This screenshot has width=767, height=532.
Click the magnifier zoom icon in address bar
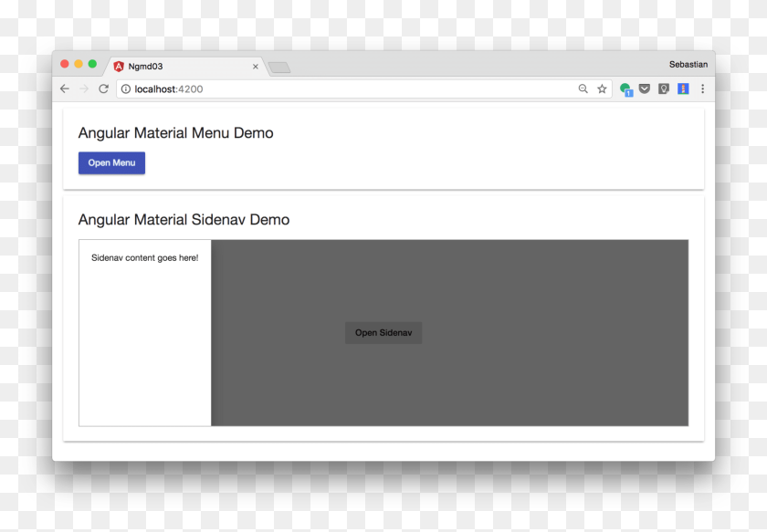click(x=583, y=89)
